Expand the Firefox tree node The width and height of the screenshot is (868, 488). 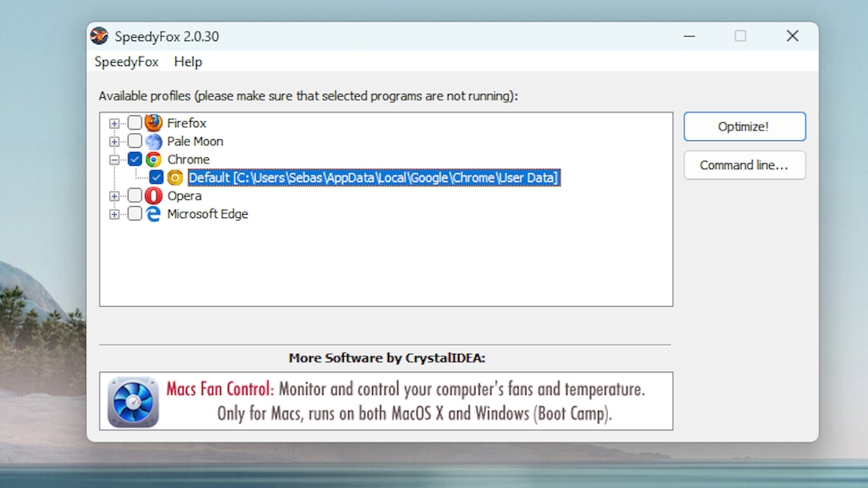[x=114, y=123]
